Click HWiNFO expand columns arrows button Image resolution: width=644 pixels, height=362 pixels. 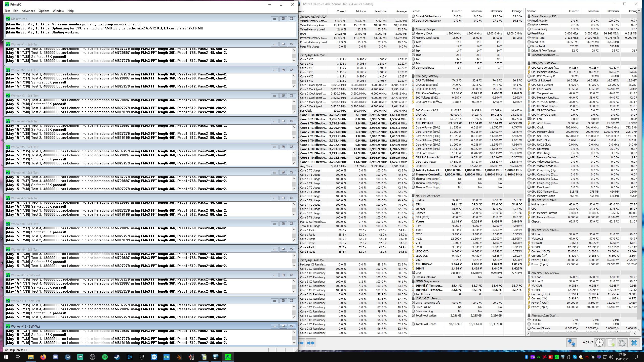302,343
